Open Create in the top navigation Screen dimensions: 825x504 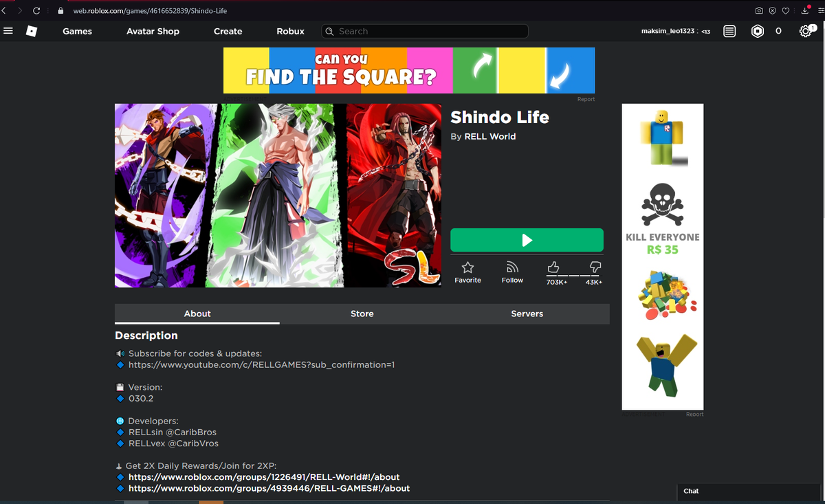click(228, 31)
